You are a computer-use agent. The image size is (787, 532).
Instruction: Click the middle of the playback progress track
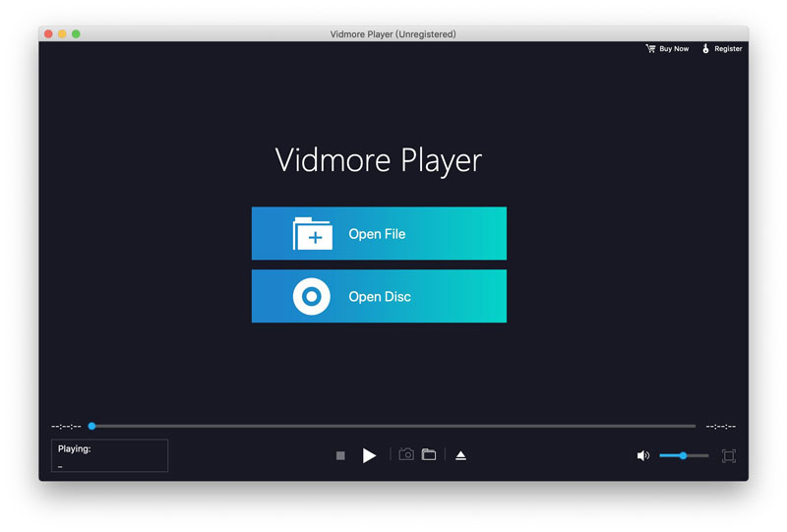tap(393, 426)
